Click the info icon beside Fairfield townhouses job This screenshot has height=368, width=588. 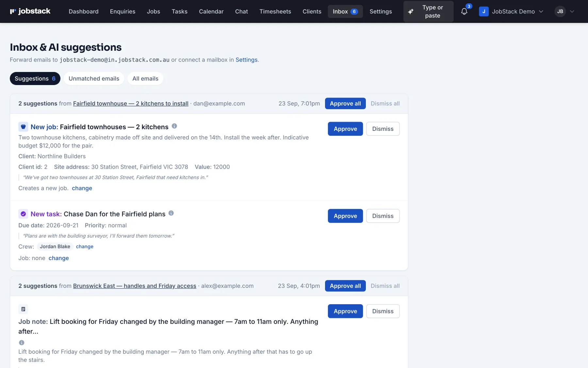click(x=174, y=126)
